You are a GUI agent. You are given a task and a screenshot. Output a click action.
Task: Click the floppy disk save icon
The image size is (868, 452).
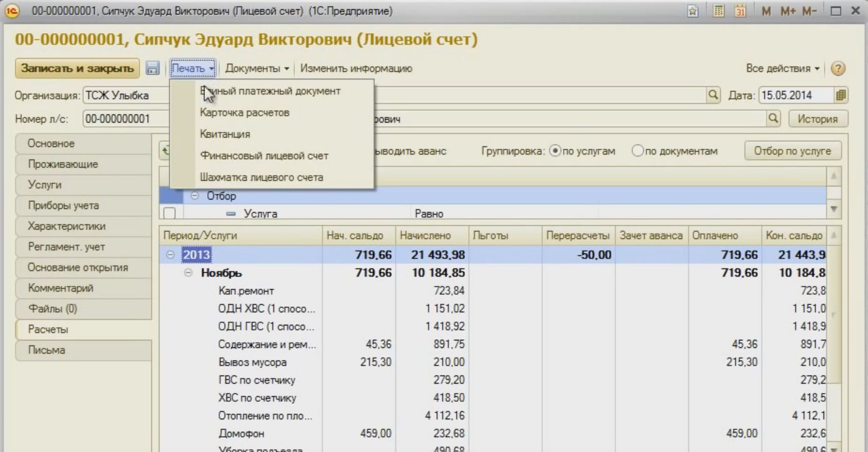152,68
